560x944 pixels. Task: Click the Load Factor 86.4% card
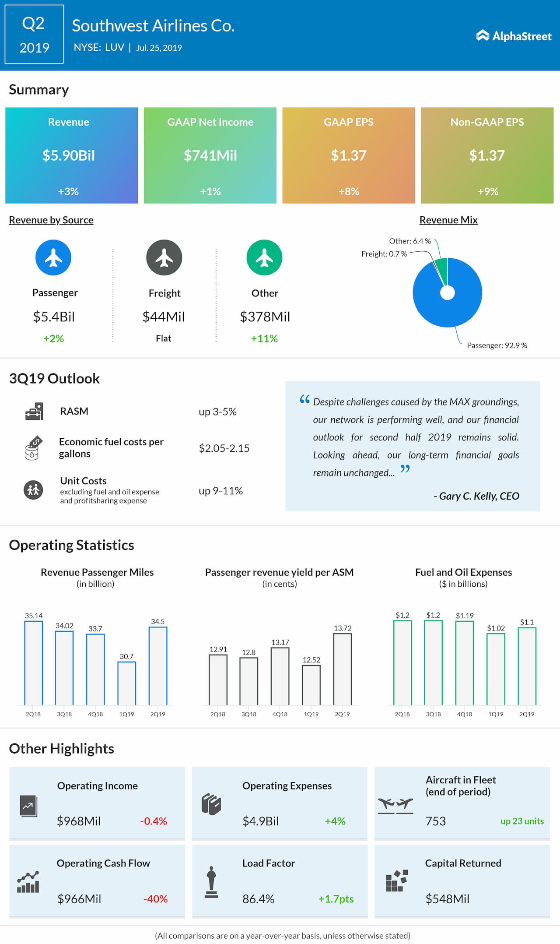pos(280,881)
